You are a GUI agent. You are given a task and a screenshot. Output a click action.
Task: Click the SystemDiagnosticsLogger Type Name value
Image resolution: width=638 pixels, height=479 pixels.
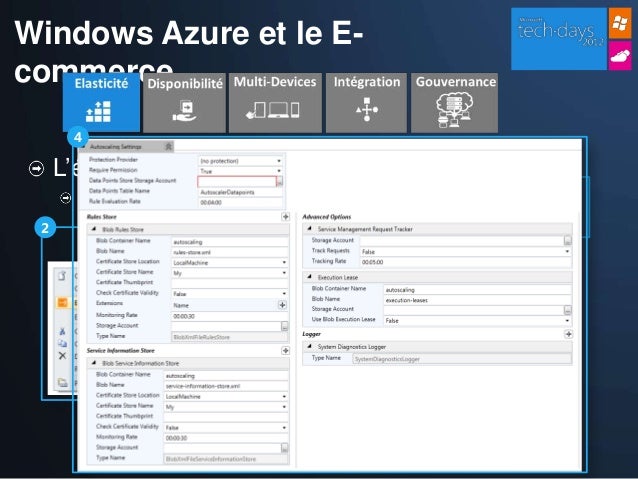tap(462, 359)
